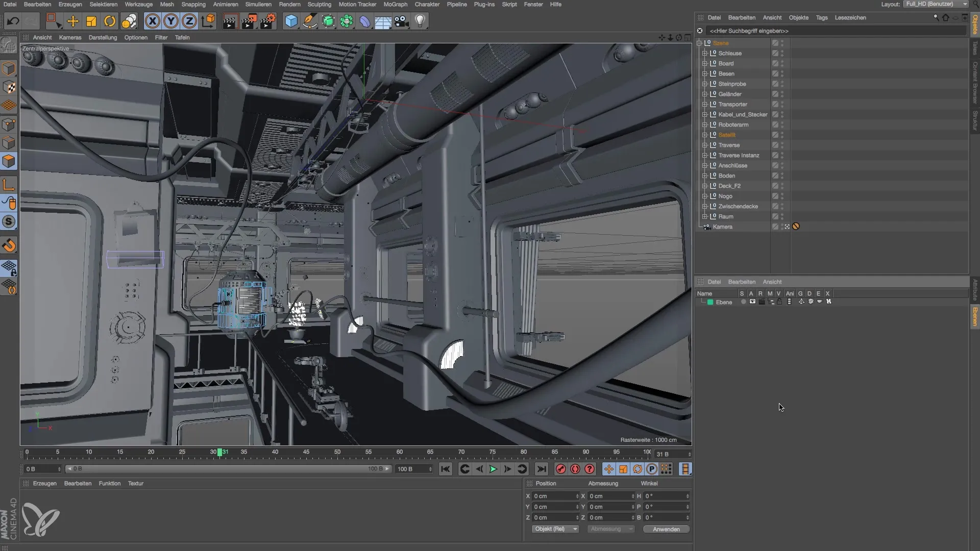Expand the Zwischendecke object
980x551 pixels.
(704, 206)
